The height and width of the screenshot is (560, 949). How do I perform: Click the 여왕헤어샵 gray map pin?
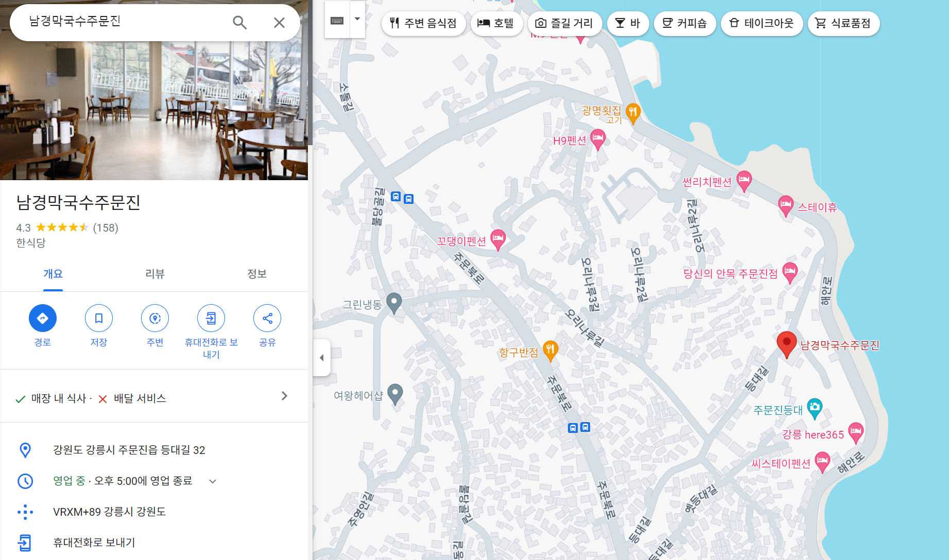point(395,394)
